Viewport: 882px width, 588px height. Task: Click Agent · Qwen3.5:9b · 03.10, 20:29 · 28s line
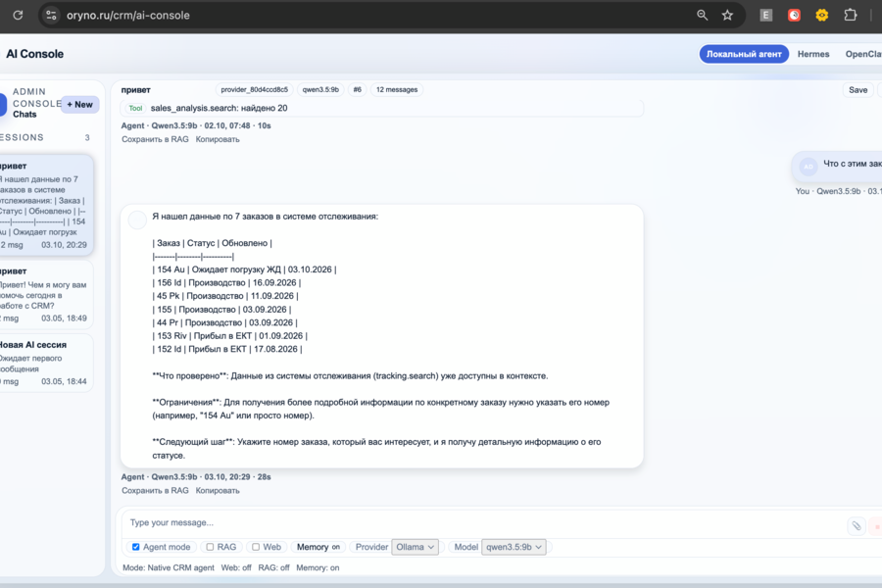click(x=196, y=476)
